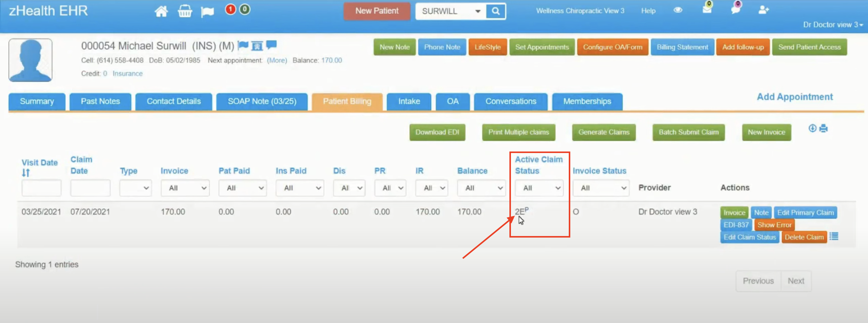Click the patient flag icon beside name
868x323 pixels.
click(243, 45)
